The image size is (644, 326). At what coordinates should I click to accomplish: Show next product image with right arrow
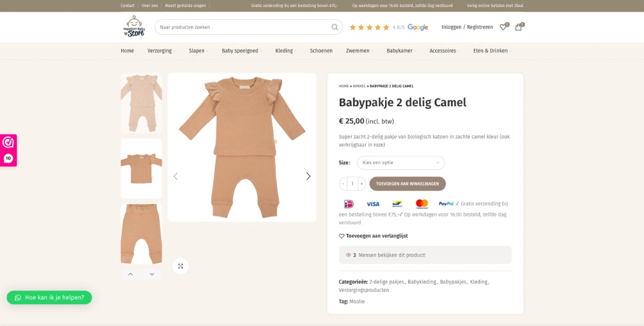(x=308, y=176)
